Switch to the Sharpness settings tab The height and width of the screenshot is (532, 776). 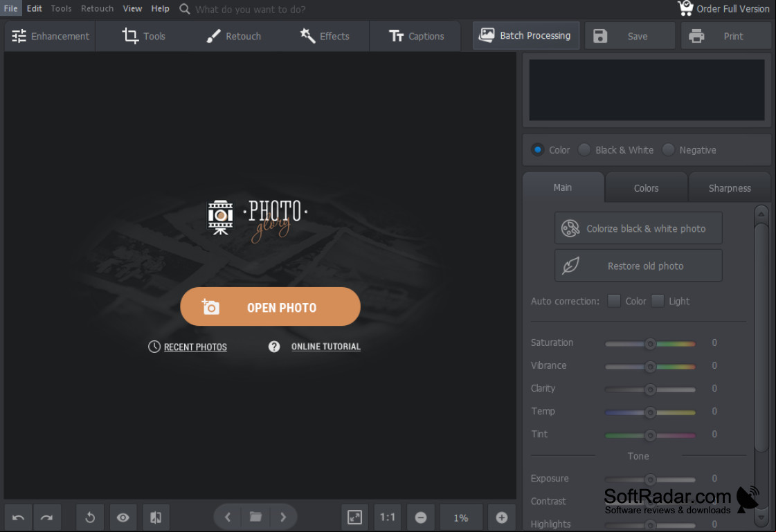coord(730,188)
